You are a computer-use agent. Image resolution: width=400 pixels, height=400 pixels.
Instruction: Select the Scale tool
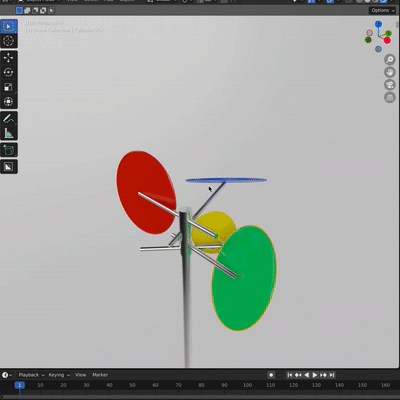8,87
